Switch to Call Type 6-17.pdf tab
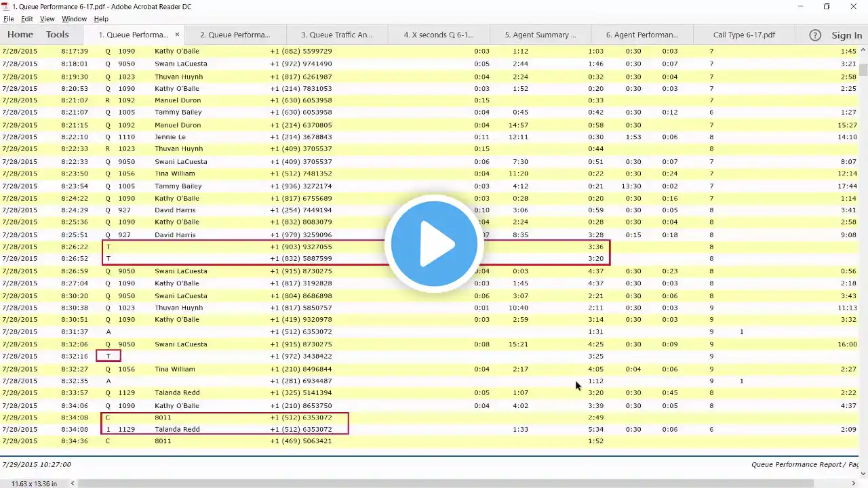This screenshot has width=868, height=488. (x=744, y=35)
